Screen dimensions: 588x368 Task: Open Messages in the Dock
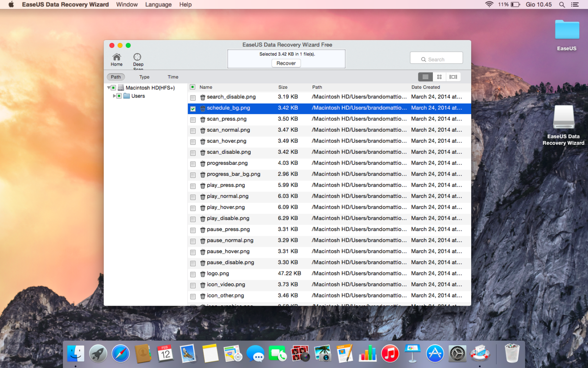[255, 354]
